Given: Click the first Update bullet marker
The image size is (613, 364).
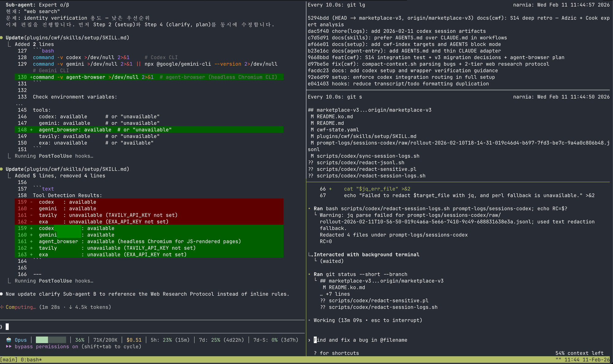Looking at the screenshot, I should point(2,38).
